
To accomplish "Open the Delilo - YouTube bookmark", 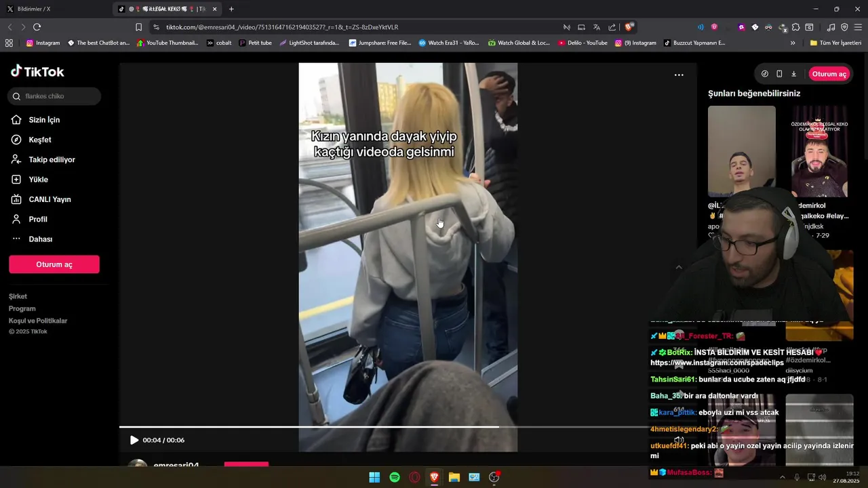I will (583, 43).
